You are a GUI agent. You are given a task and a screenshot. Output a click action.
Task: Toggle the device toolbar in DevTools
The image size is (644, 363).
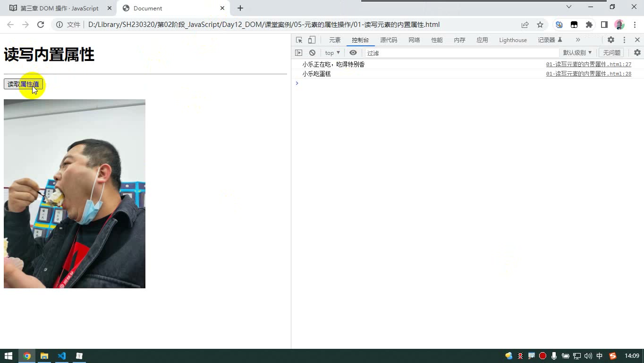tap(312, 40)
